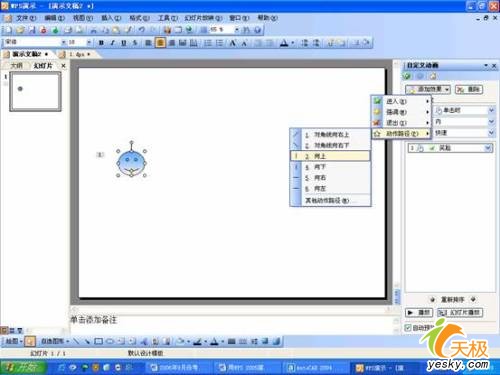500x375 pixels.
Task: Switch to the Slides tab in left pane
Action: coord(43,66)
